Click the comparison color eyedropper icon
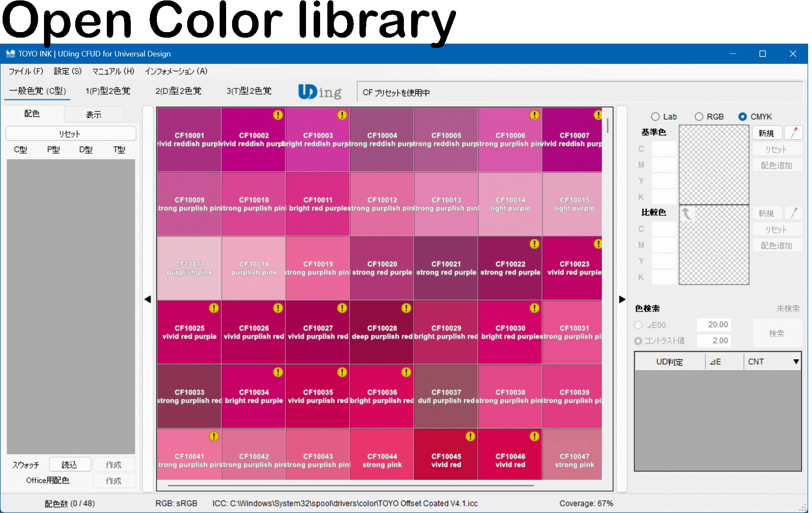Viewport: 812px width, 513px height. (794, 213)
